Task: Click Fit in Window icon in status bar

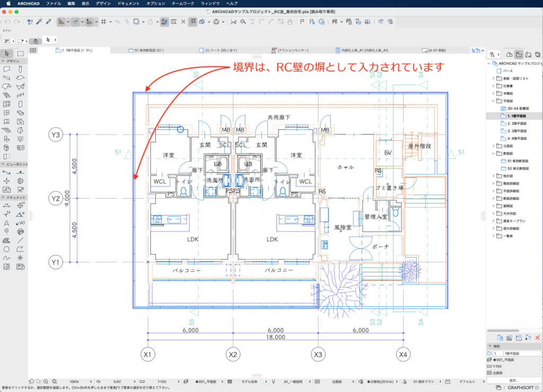Action: [x=55, y=381]
